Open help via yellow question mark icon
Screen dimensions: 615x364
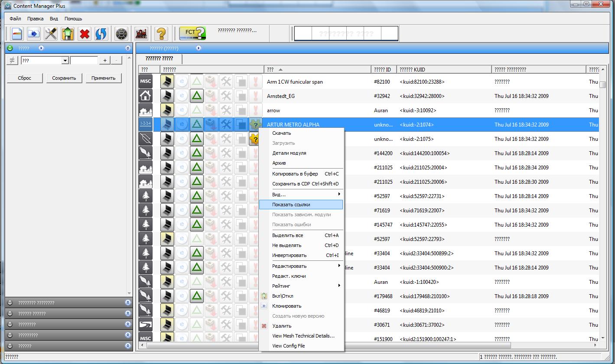(x=161, y=33)
